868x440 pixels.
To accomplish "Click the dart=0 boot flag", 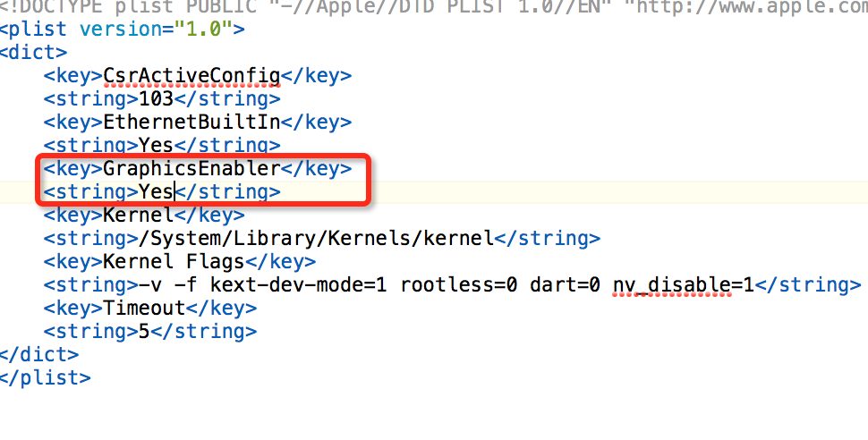I will [x=565, y=284].
